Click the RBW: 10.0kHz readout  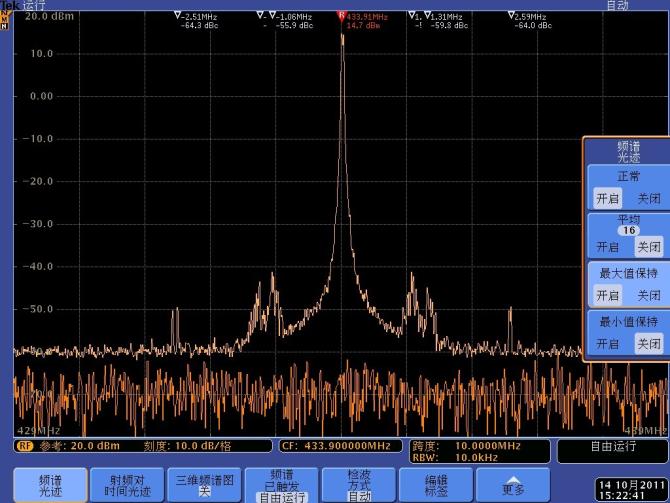pos(455,457)
